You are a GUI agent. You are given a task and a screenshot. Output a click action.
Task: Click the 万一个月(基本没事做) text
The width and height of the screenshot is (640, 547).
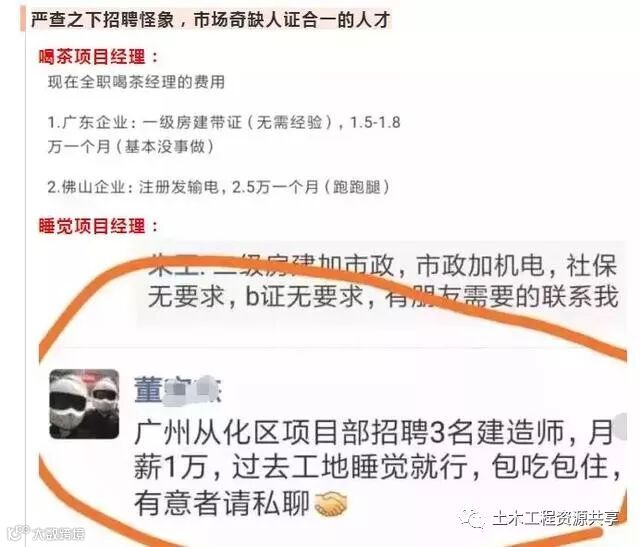[131, 146]
